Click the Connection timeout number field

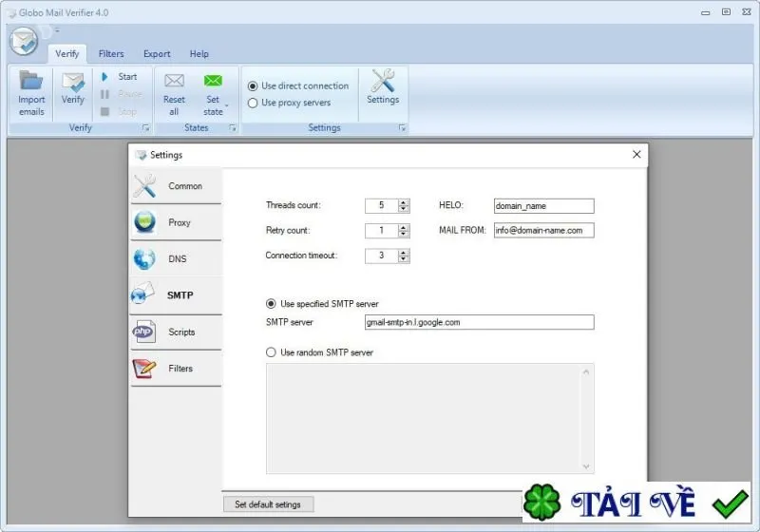pos(382,256)
